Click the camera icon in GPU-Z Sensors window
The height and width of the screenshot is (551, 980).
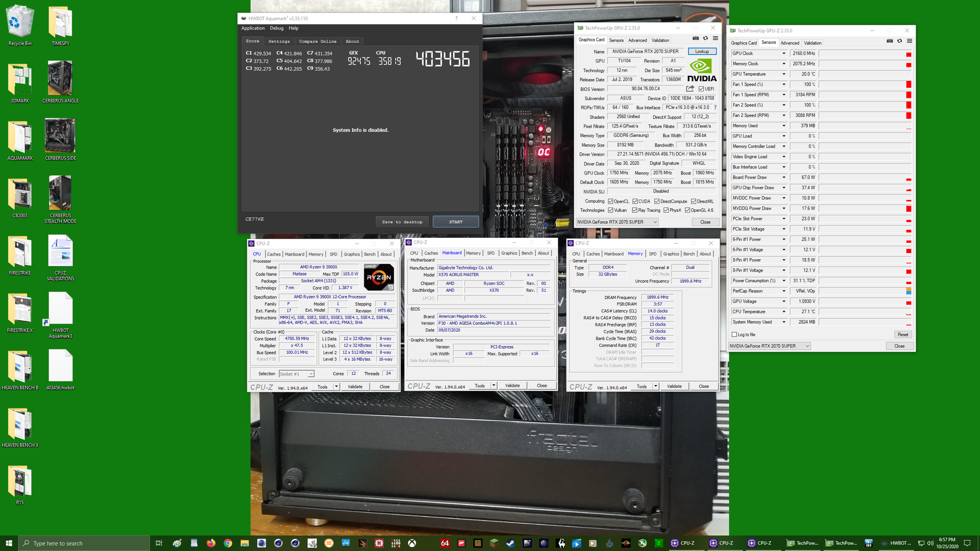click(x=890, y=41)
